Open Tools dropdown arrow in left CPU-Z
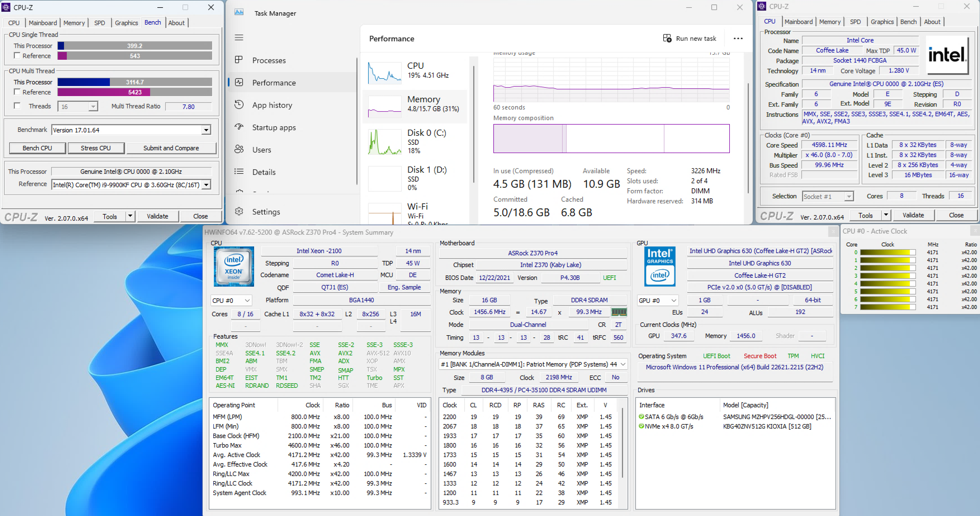Image resolution: width=980 pixels, height=516 pixels. pyautogui.click(x=130, y=216)
